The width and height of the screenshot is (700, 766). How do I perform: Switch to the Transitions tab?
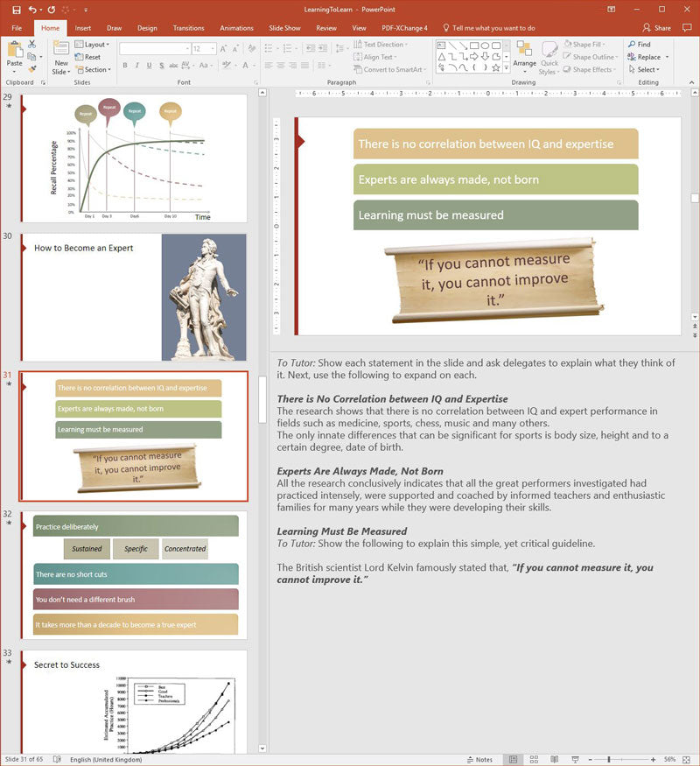point(188,28)
